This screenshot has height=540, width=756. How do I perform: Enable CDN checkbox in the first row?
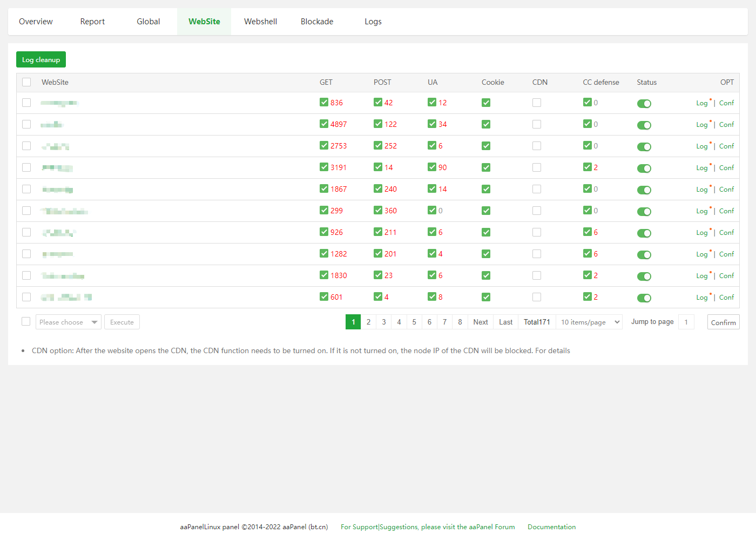coord(537,103)
